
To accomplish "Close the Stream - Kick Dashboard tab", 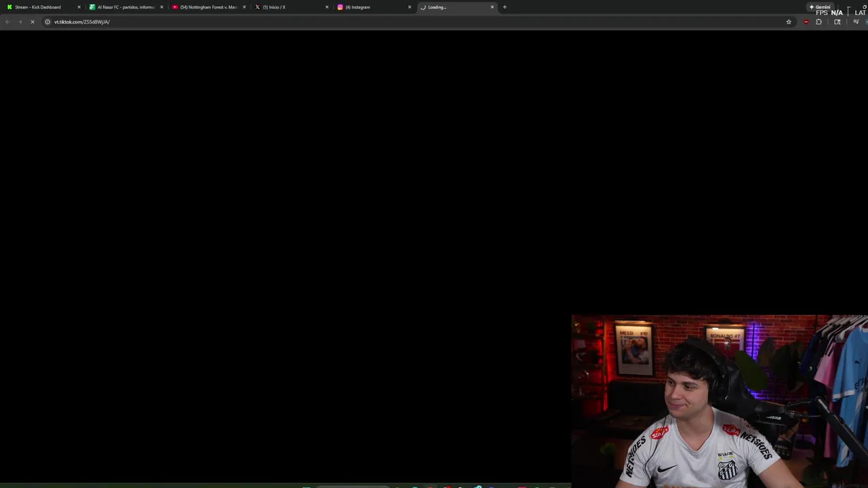I will [79, 7].
